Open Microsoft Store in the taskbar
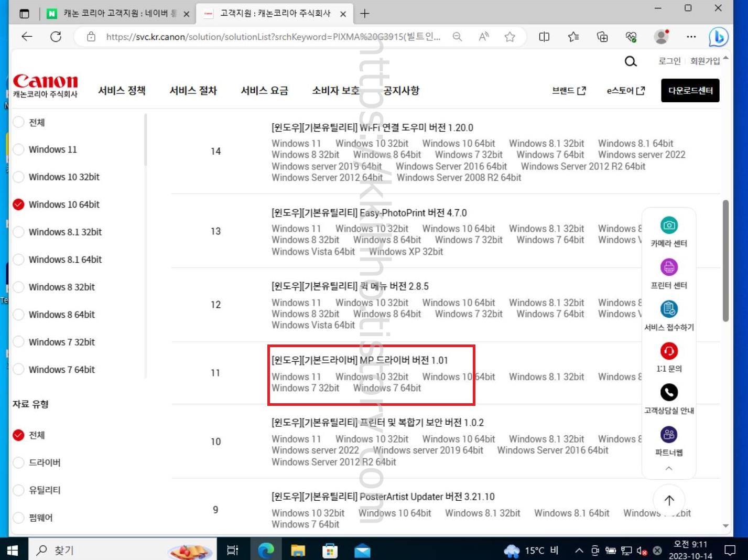 click(330, 550)
